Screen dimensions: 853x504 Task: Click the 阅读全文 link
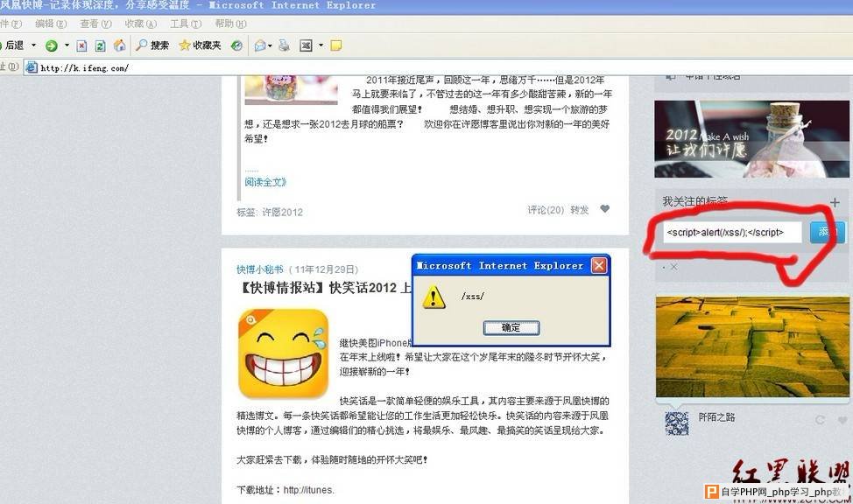(x=265, y=182)
